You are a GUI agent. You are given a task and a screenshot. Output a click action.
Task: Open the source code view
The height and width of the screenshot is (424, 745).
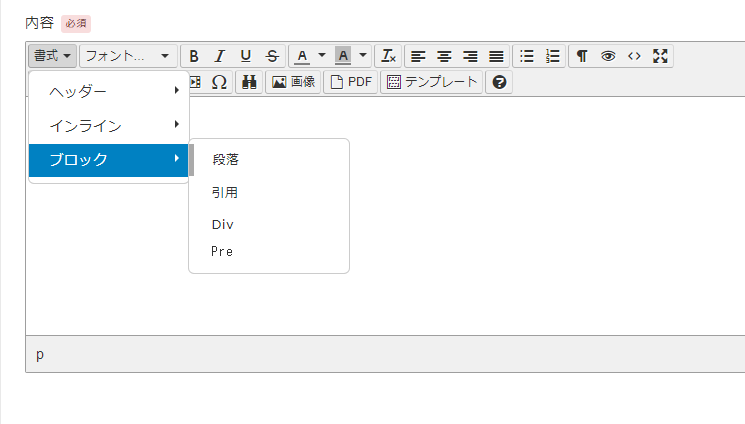(634, 56)
